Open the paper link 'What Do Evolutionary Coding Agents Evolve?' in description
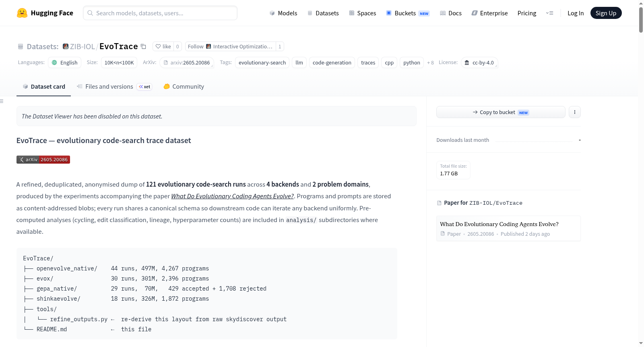The width and height of the screenshot is (644, 347). coord(232,196)
